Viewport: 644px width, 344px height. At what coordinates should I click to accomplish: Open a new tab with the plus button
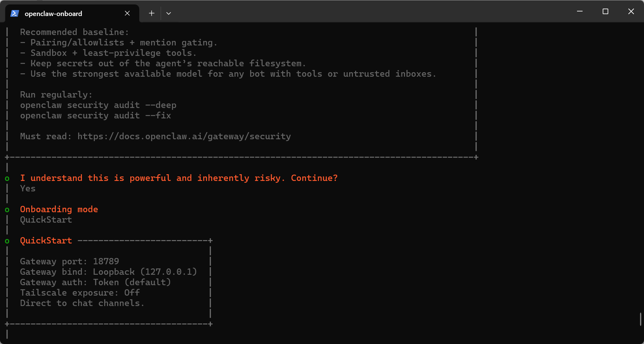[152, 13]
